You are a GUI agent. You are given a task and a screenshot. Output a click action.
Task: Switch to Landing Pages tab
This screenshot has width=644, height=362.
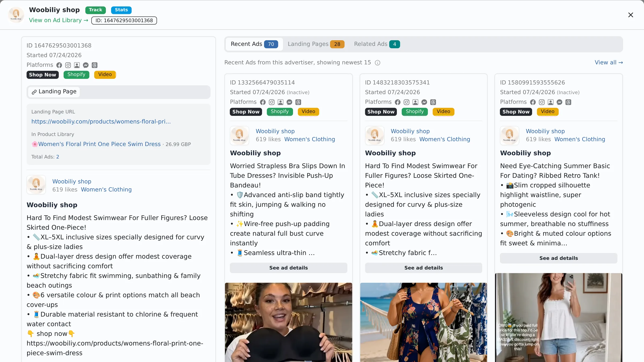click(x=316, y=44)
